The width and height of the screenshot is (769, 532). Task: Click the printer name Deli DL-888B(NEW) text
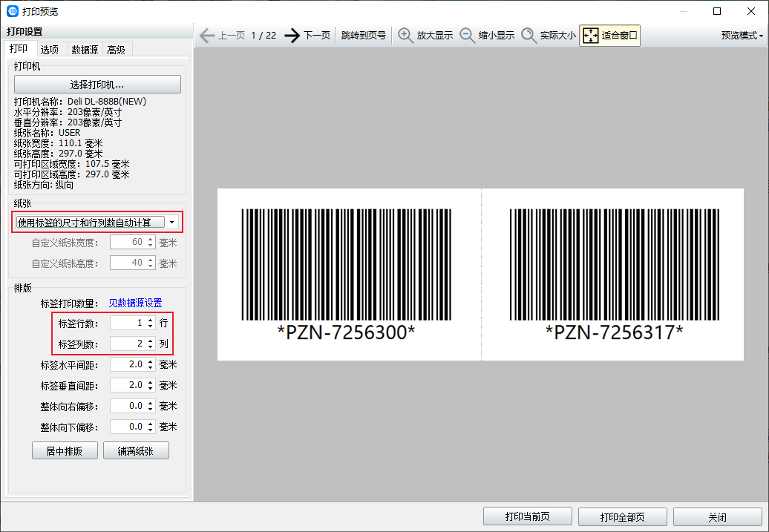point(107,102)
